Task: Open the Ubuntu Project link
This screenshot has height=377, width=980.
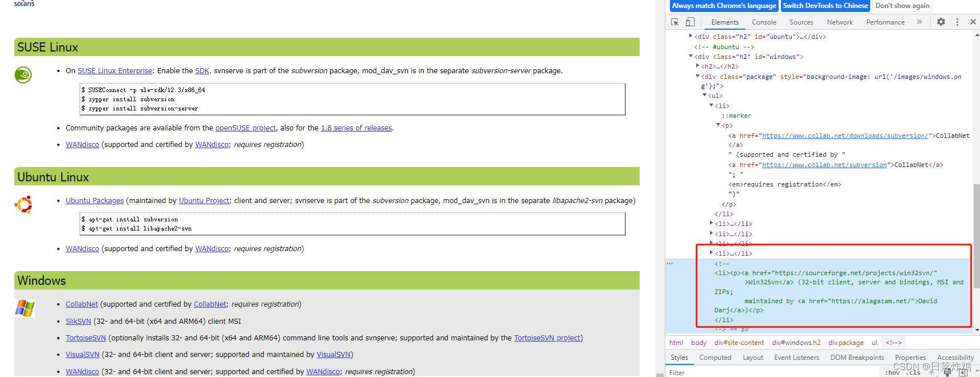Action: [204, 201]
